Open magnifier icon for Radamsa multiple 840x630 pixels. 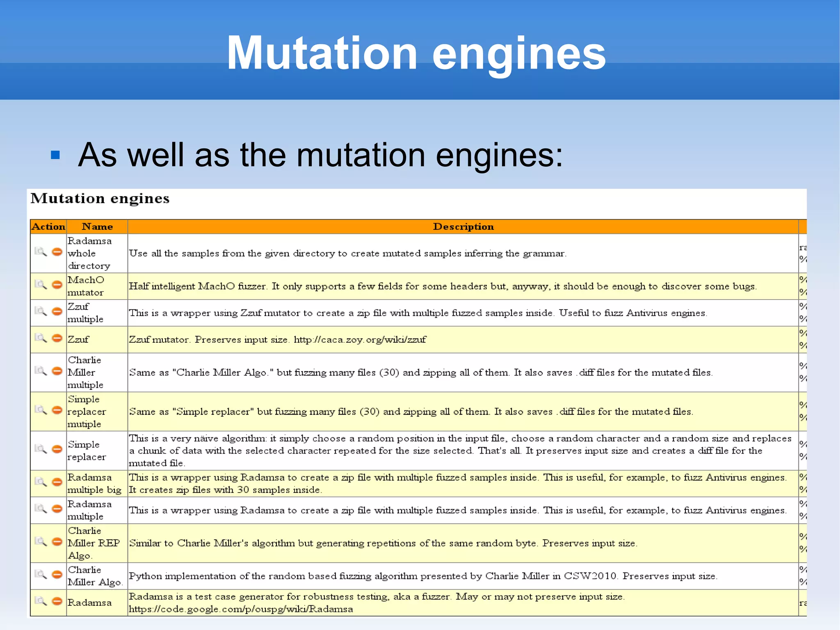[x=41, y=509]
